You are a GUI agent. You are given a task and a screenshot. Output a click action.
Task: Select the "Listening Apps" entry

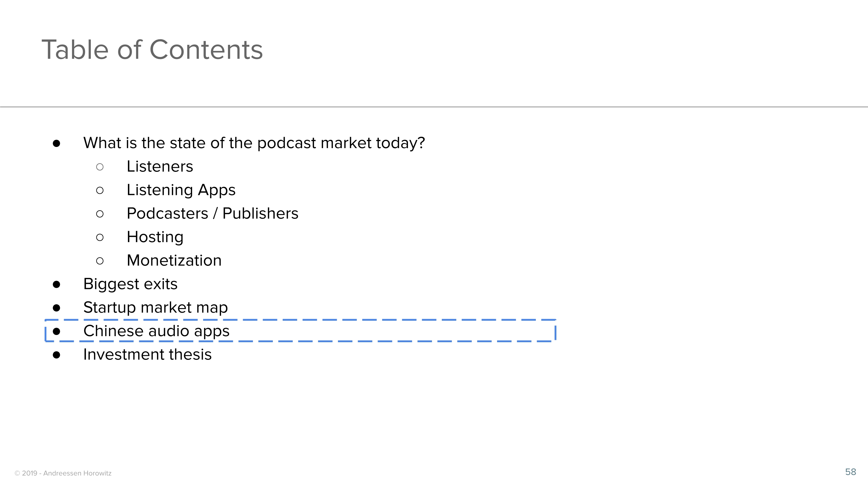pos(181,190)
